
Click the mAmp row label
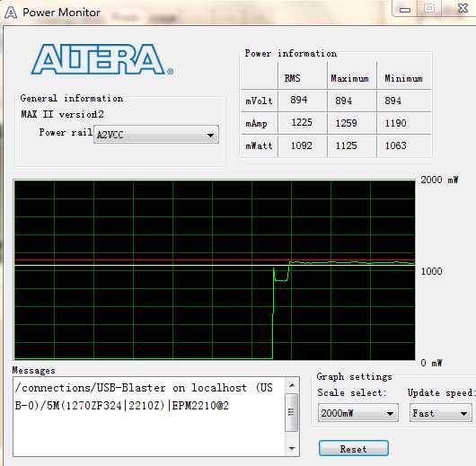257,124
